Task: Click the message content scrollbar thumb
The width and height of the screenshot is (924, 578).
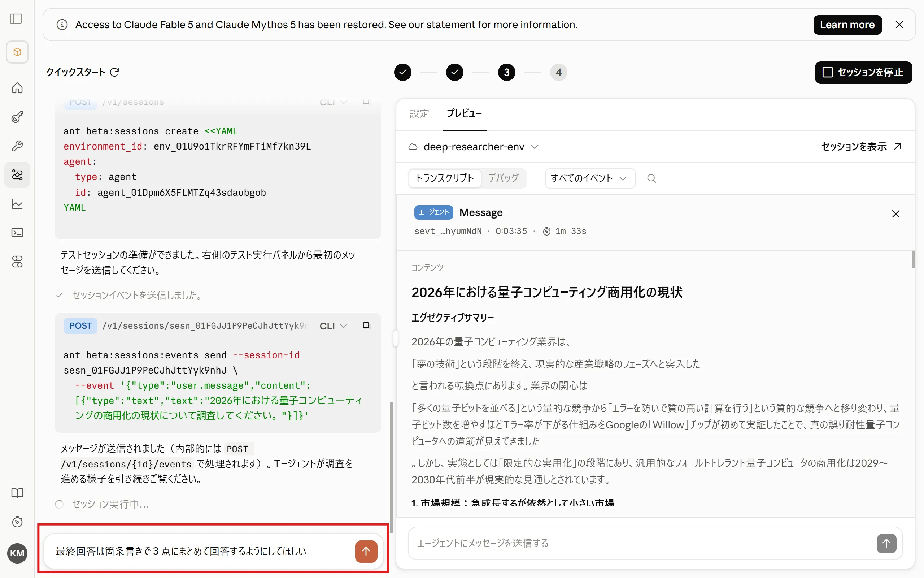Action: click(x=912, y=260)
